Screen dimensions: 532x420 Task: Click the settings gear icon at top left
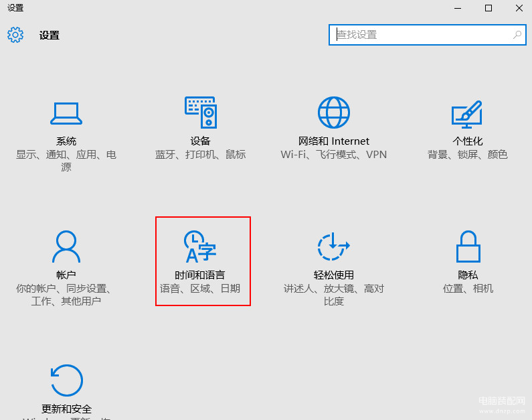15,35
